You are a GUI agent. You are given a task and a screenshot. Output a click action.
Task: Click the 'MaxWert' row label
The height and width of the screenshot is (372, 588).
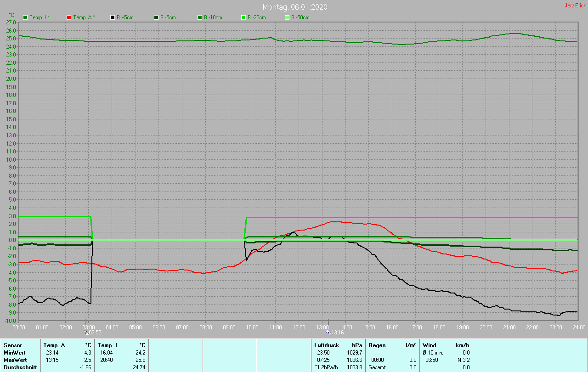point(15,360)
